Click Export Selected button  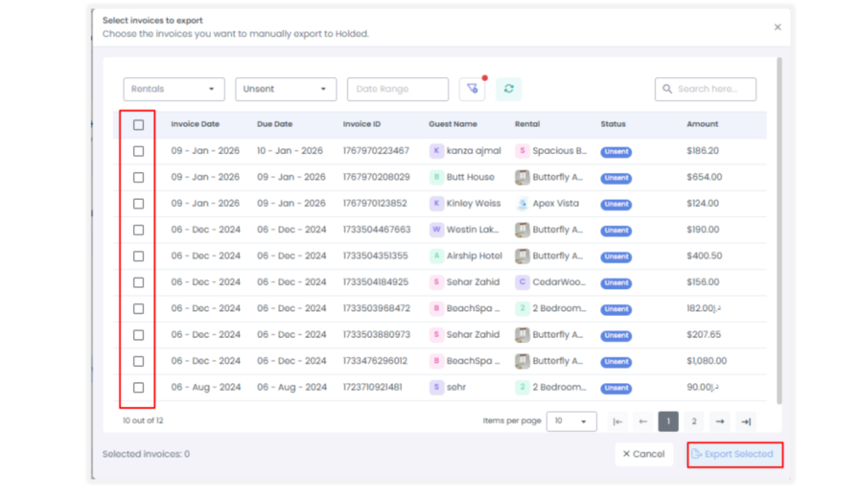[735, 454]
